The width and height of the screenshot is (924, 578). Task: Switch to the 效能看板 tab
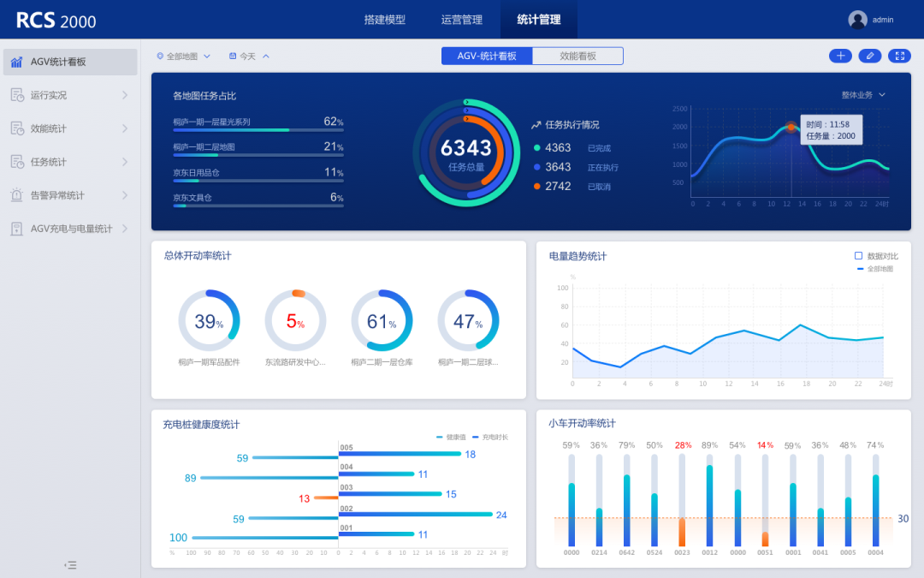577,56
